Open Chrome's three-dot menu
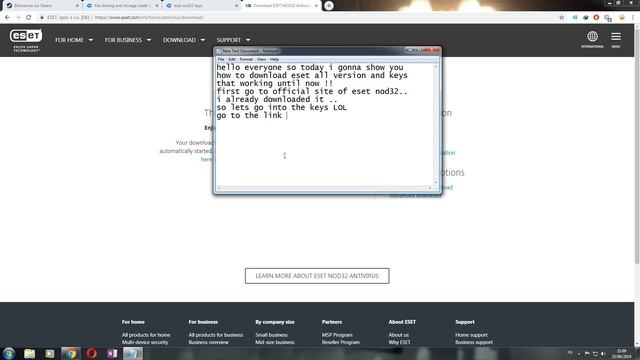 633,18
